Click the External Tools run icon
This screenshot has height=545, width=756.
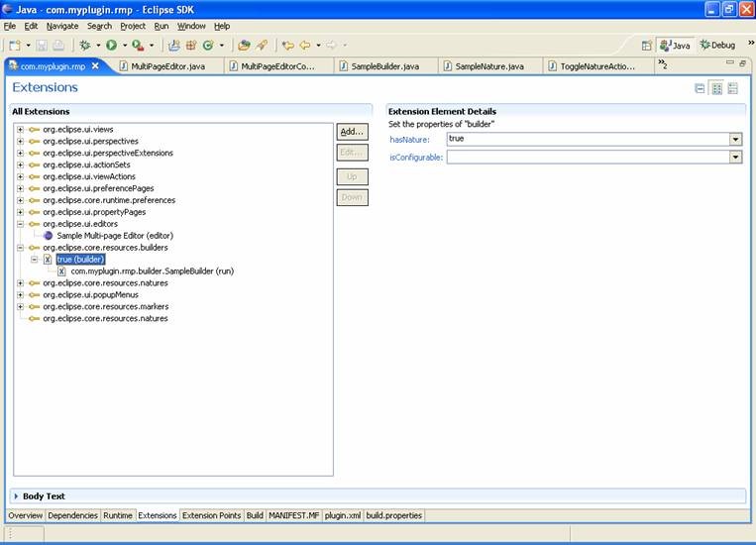(138, 46)
